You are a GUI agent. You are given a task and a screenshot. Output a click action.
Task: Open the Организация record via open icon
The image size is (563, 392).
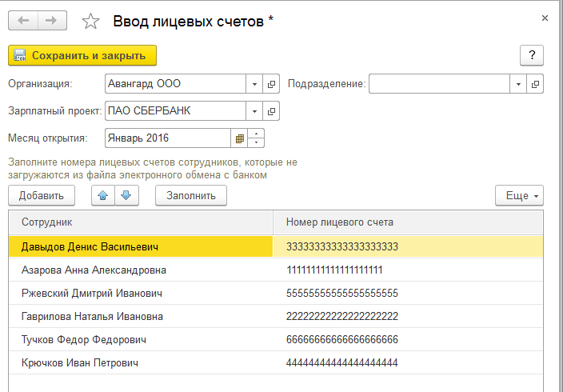(x=272, y=83)
